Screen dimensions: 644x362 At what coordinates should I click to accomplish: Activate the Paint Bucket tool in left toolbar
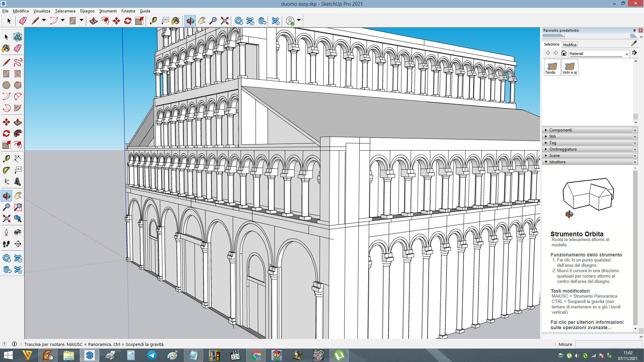coord(6,48)
